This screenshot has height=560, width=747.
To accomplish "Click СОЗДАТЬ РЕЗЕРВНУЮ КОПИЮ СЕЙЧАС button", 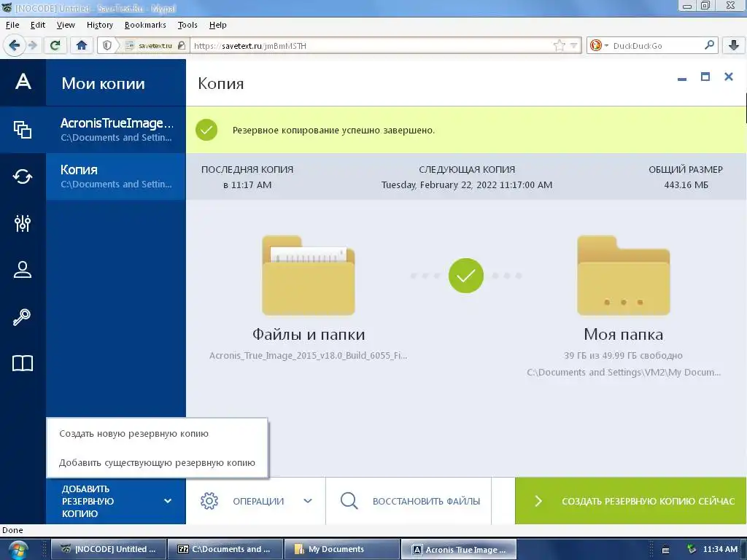I will [x=631, y=501].
